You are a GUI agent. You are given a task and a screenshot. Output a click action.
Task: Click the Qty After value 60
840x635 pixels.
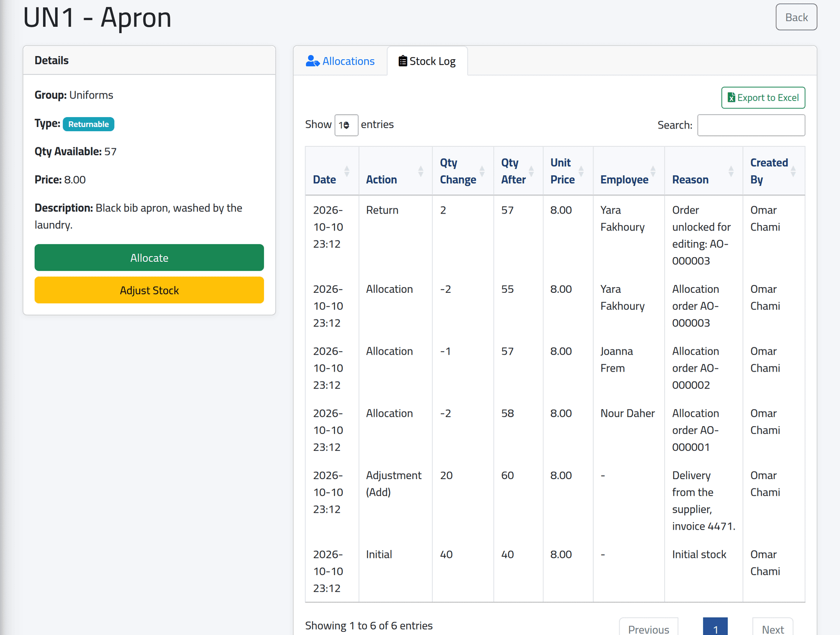point(508,475)
